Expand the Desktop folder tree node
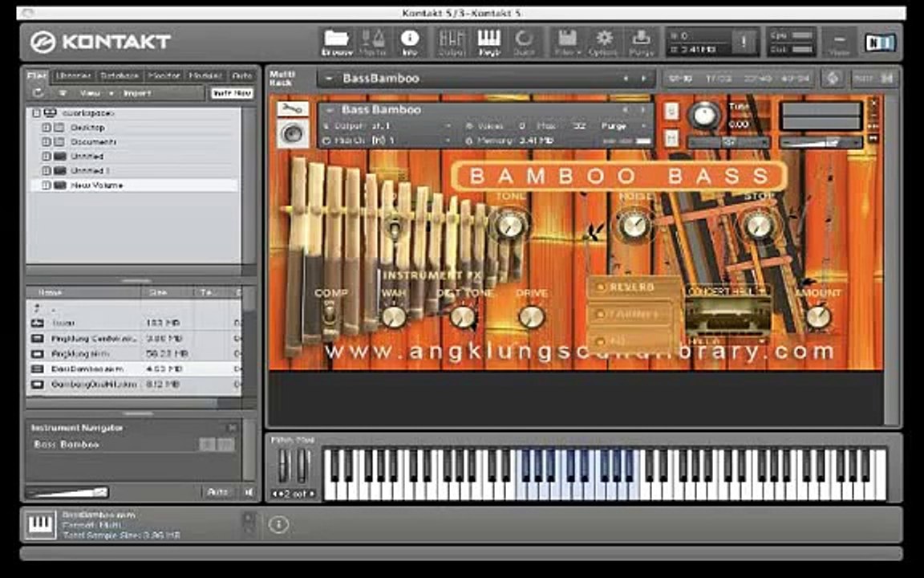 (46, 128)
